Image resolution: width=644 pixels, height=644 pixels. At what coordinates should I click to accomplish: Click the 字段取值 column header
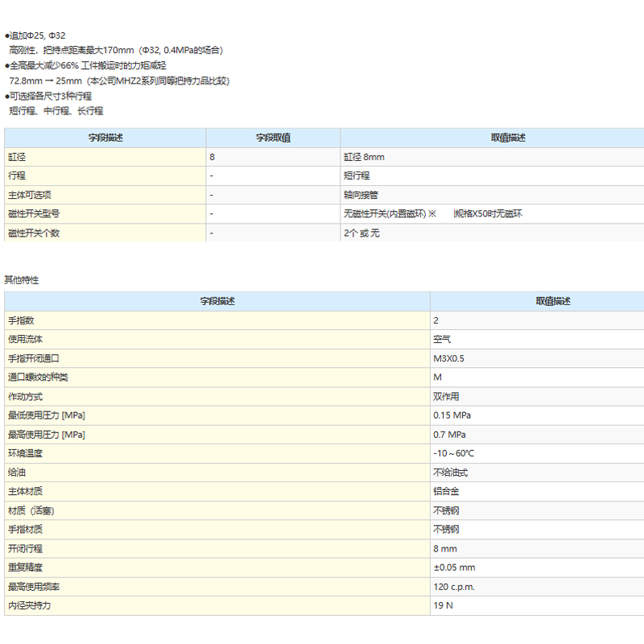pos(273,138)
